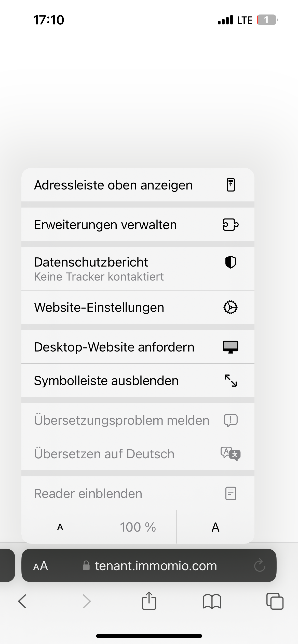Decrease text size with small A

(x=60, y=527)
